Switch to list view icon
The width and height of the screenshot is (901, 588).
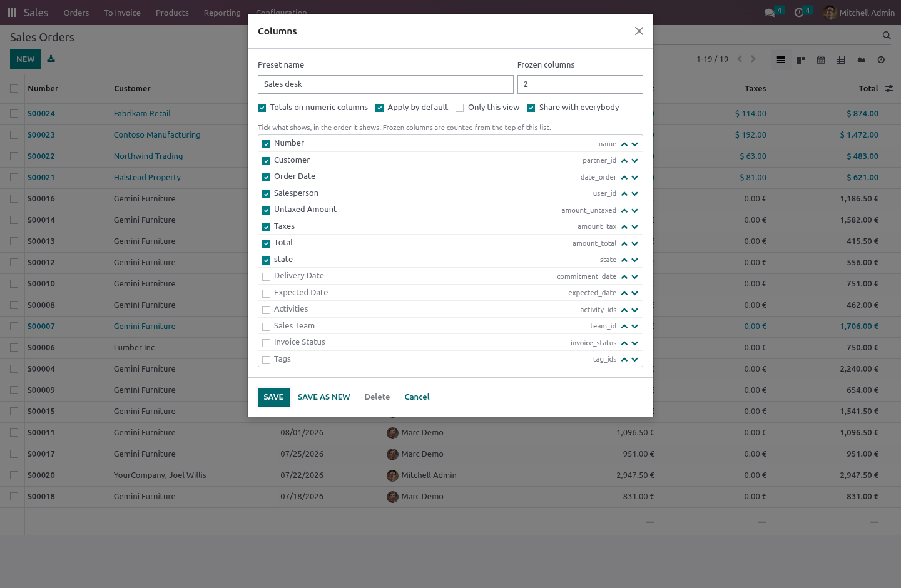781,59
